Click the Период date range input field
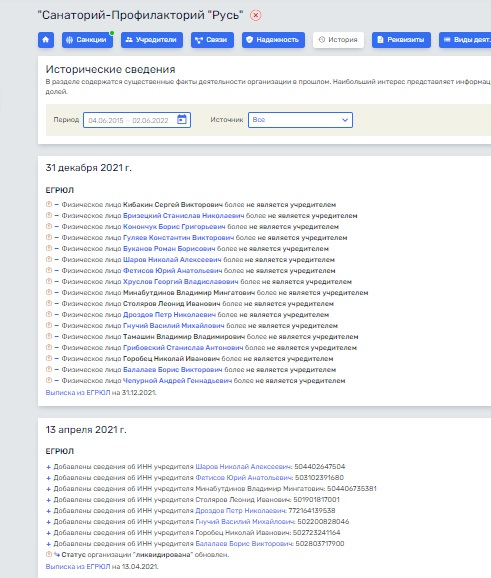 (137, 120)
